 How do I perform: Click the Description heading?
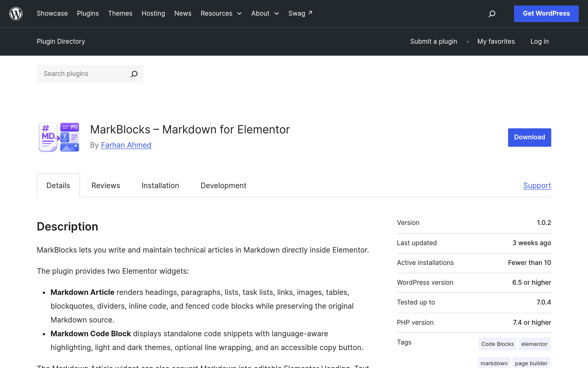68,226
